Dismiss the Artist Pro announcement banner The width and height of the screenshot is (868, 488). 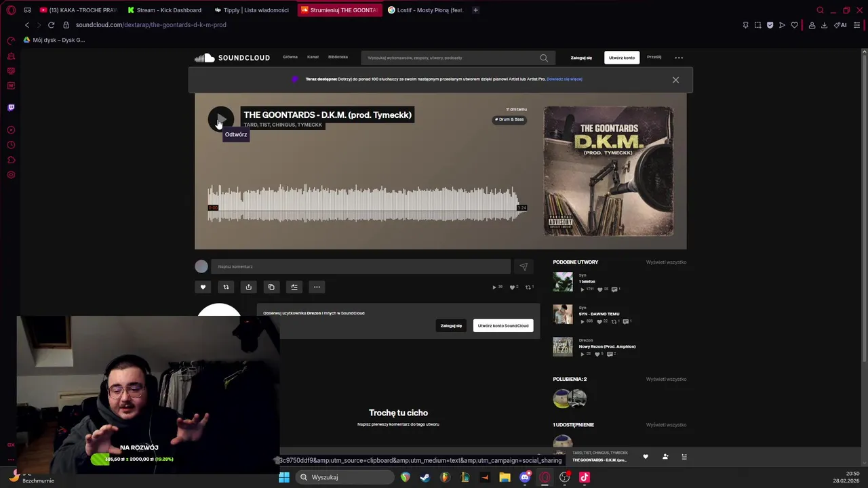(675, 80)
